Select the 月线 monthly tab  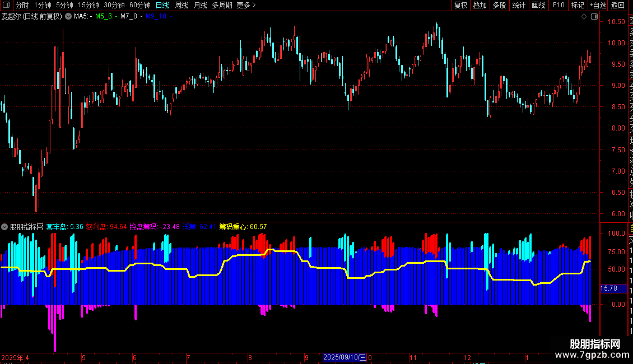200,5
